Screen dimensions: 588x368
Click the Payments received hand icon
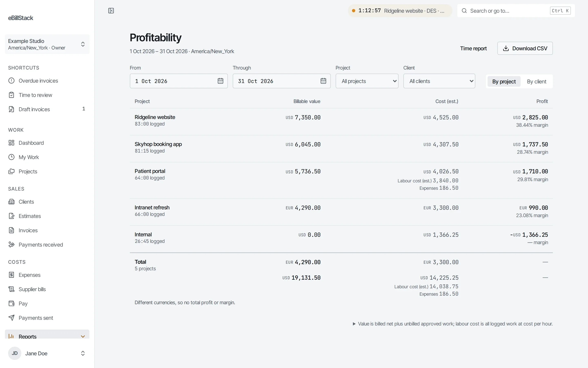coord(11,245)
